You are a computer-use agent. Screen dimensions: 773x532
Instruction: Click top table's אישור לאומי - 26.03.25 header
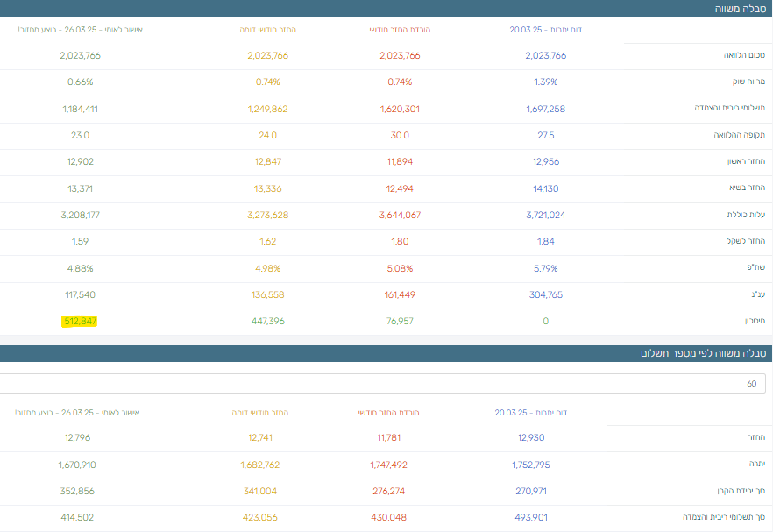[x=80, y=30]
